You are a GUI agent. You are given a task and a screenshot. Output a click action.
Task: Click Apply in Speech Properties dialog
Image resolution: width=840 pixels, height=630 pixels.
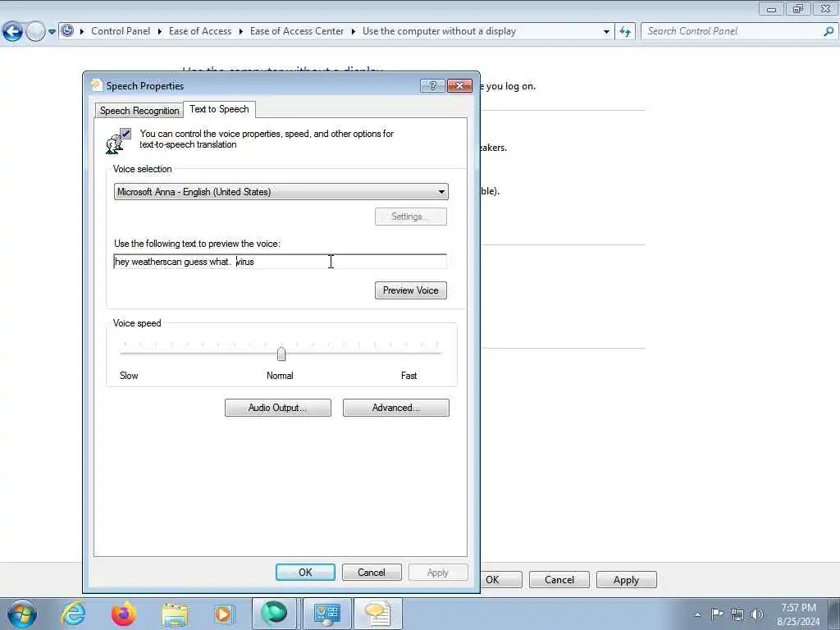438,572
